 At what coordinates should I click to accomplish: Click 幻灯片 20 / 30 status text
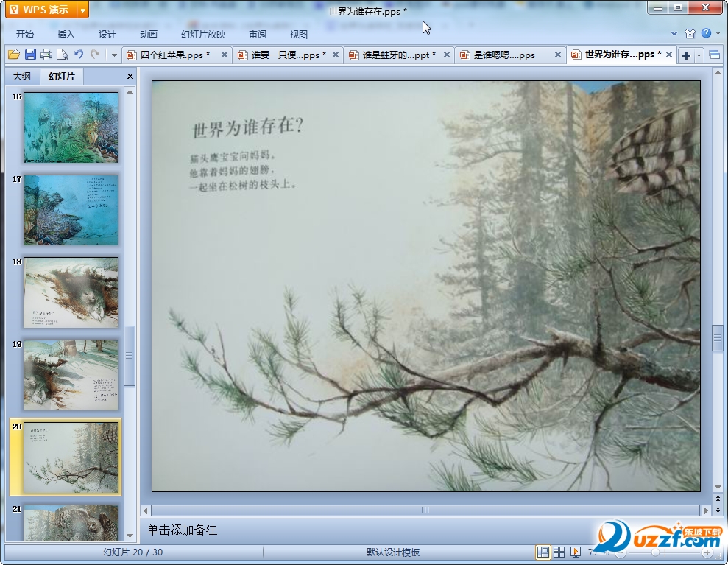132,552
